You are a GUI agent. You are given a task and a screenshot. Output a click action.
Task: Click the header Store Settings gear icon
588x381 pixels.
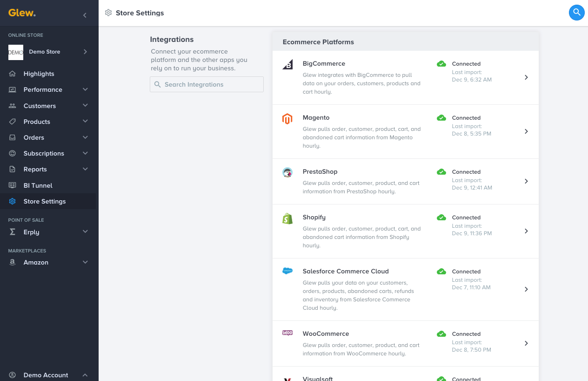point(108,13)
